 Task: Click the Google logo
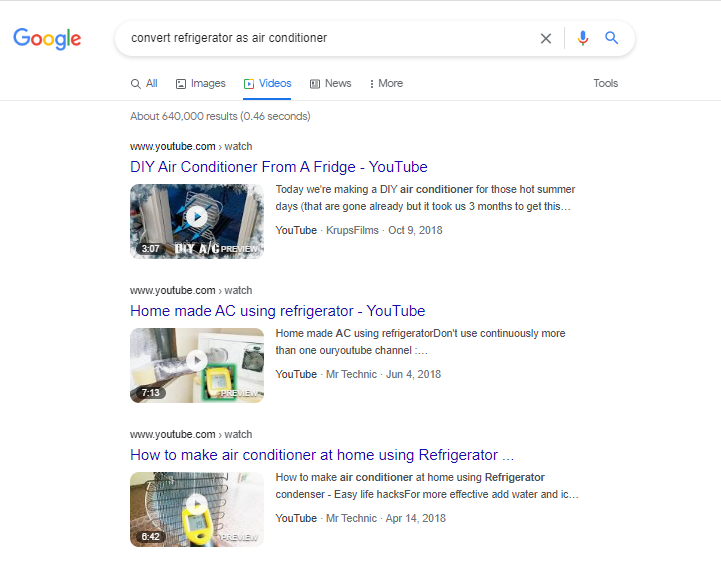click(x=47, y=39)
